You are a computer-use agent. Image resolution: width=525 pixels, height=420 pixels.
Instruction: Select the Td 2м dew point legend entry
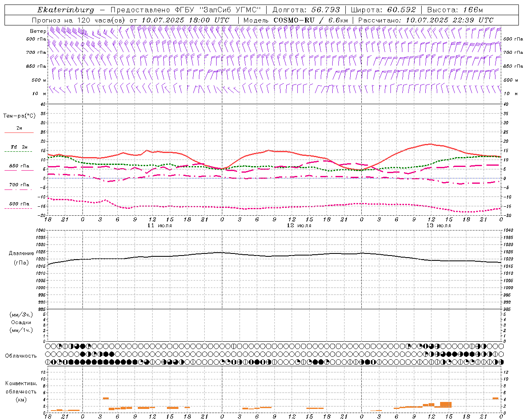(19, 147)
